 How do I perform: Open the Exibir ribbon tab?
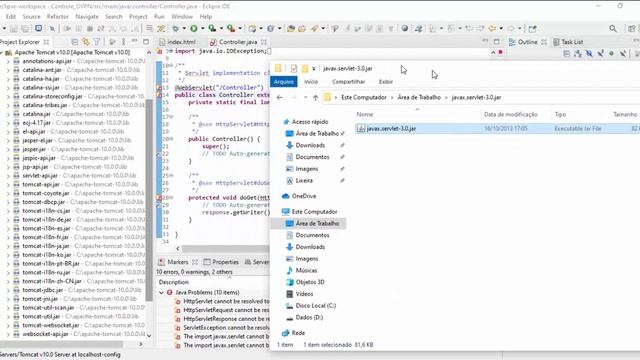pyautogui.click(x=385, y=82)
